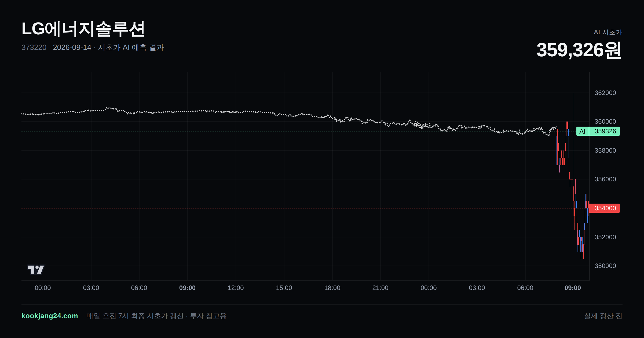Click the red 354000 price label

(x=605, y=208)
